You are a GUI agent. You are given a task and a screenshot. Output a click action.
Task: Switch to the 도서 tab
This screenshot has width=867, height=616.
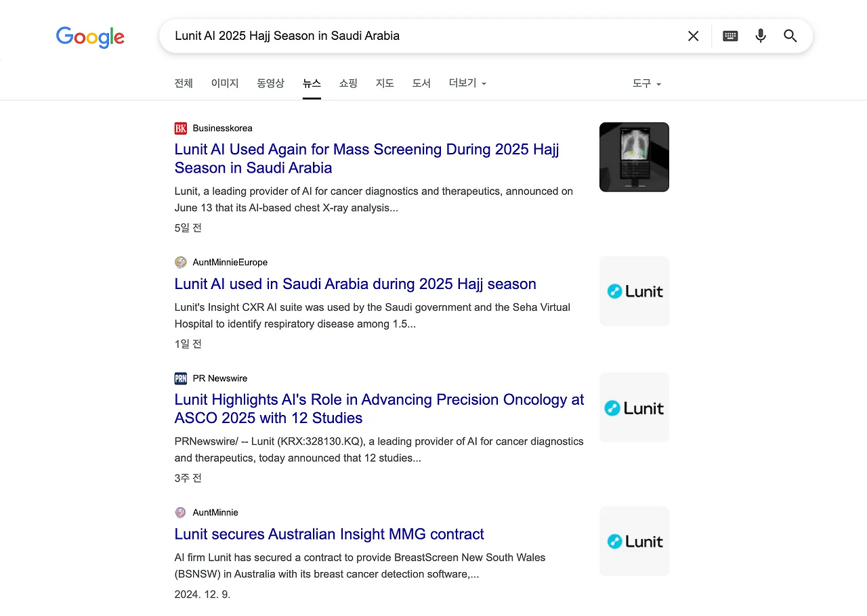pyautogui.click(x=421, y=83)
